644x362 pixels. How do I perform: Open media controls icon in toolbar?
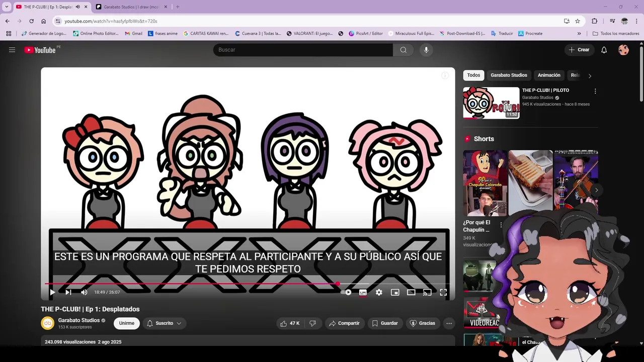[612, 21]
